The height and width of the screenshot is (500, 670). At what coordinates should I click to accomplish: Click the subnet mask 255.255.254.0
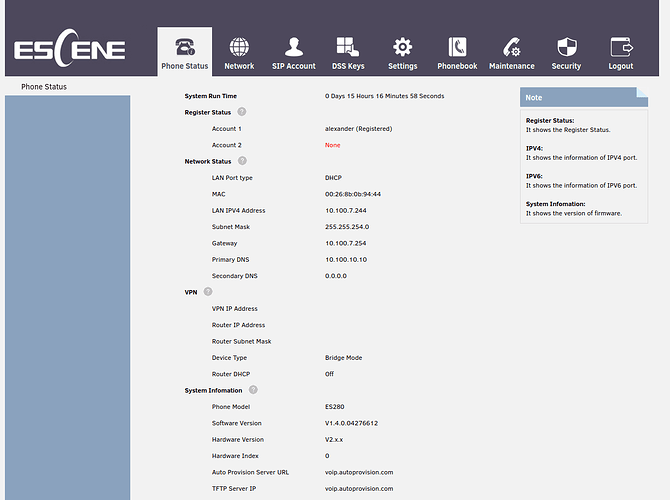[x=347, y=227]
